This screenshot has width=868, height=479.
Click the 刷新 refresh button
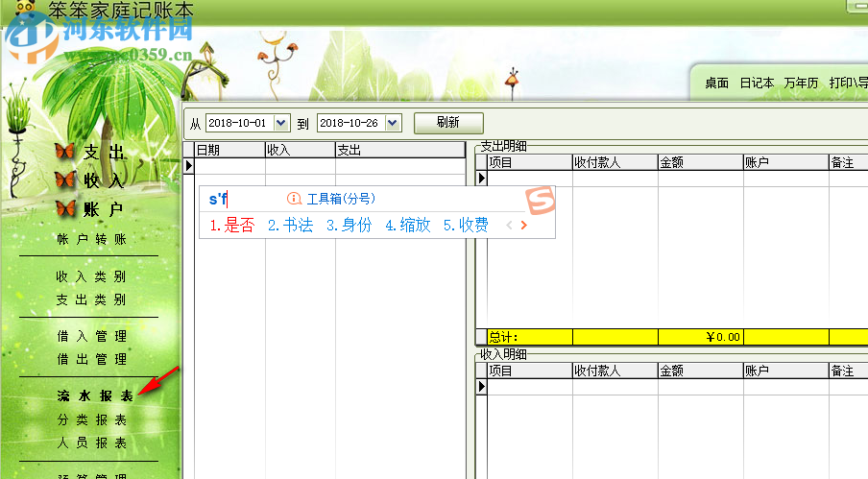click(x=448, y=123)
